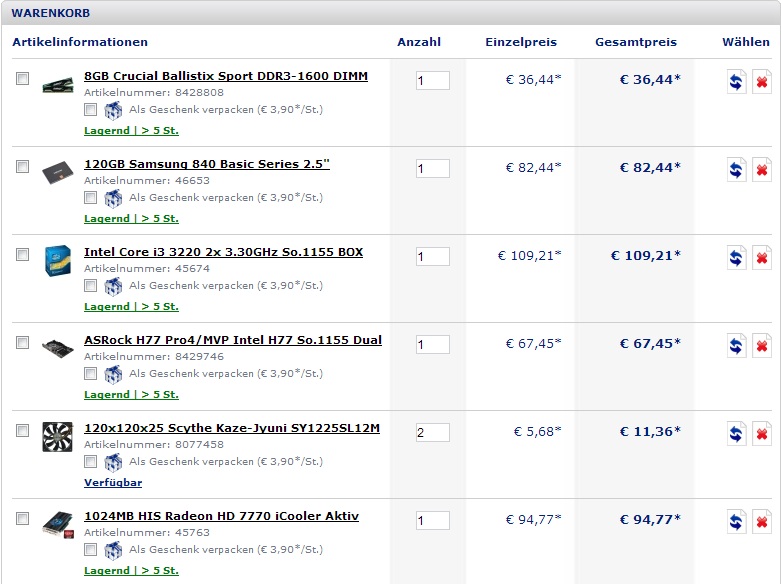Refresh ASRock H77 row with arrows icon

736,346
